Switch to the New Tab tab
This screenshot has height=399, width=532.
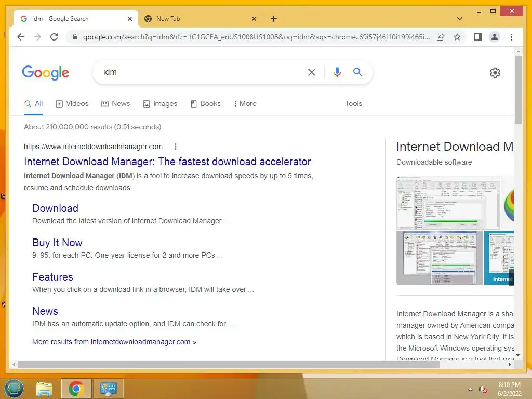click(x=200, y=19)
